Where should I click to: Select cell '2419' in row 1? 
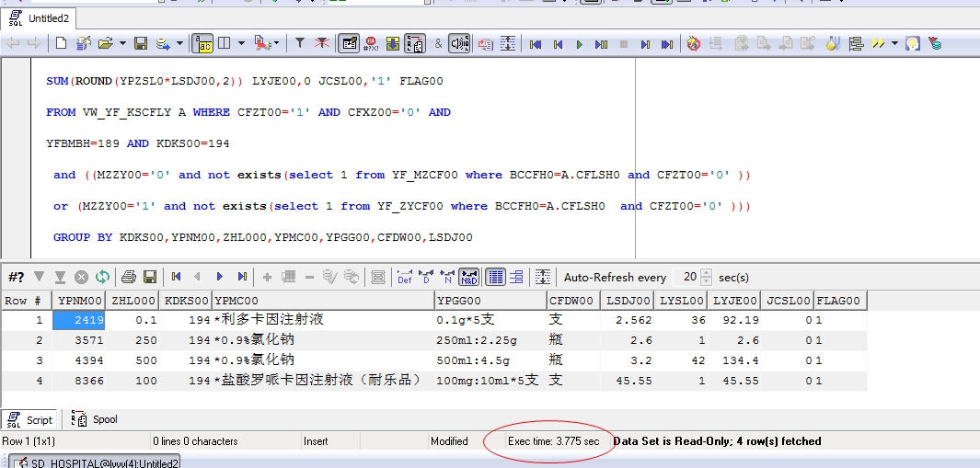[78, 320]
